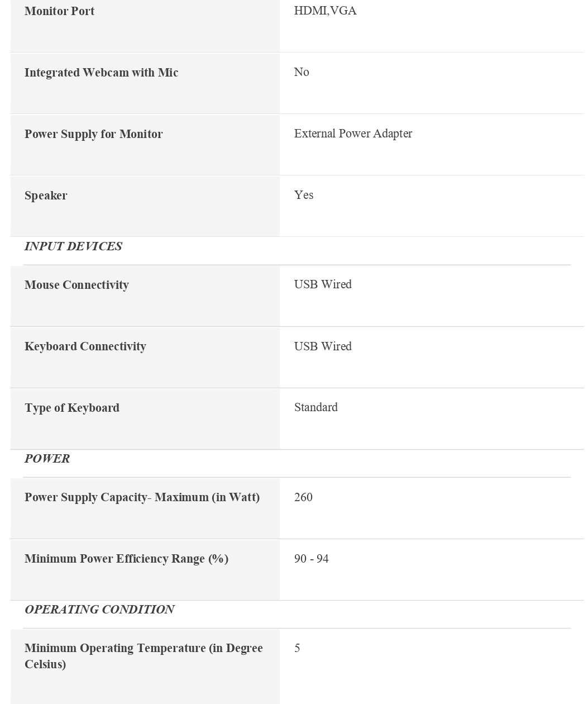Viewport: 588px width, 704px height.
Task: Click the Minimum Power Efficiency Range label
Action: point(126,559)
